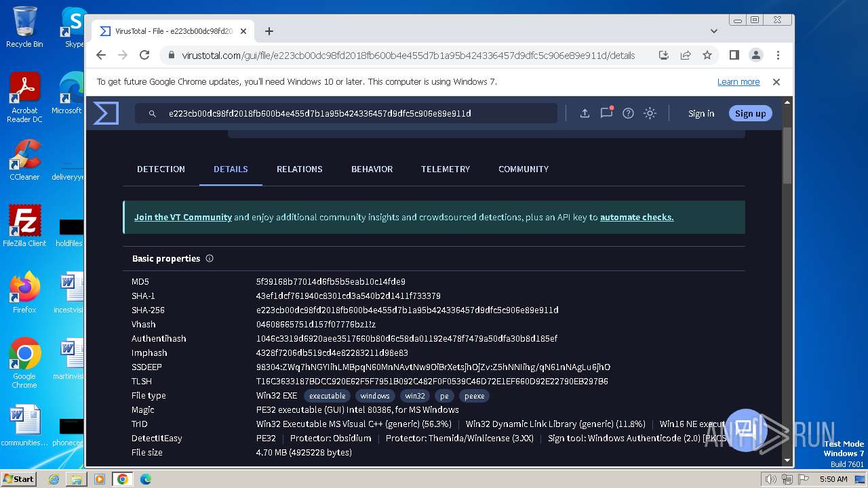Click the install/download page icon in address bar
The width and height of the screenshot is (868, 488).
pos(664,56)
